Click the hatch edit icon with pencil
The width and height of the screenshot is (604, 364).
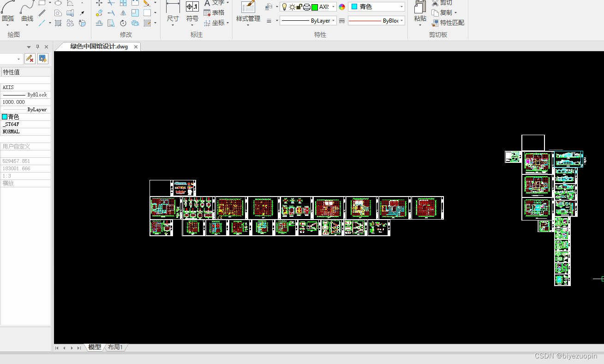147,23
